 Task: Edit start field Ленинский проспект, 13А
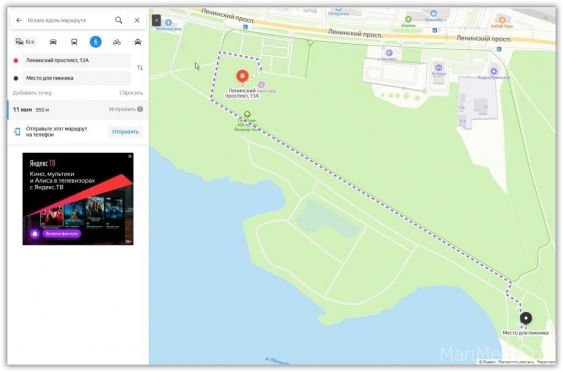(76, 60)
